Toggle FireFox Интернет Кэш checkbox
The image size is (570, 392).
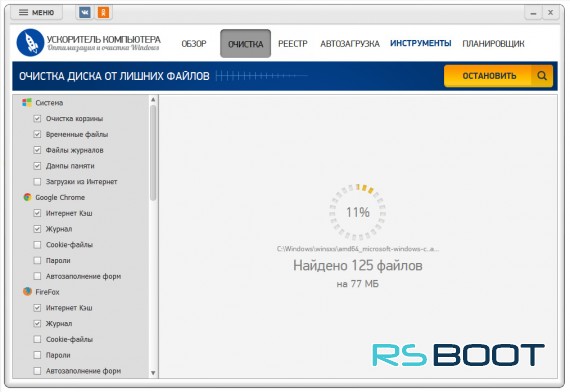37,308
